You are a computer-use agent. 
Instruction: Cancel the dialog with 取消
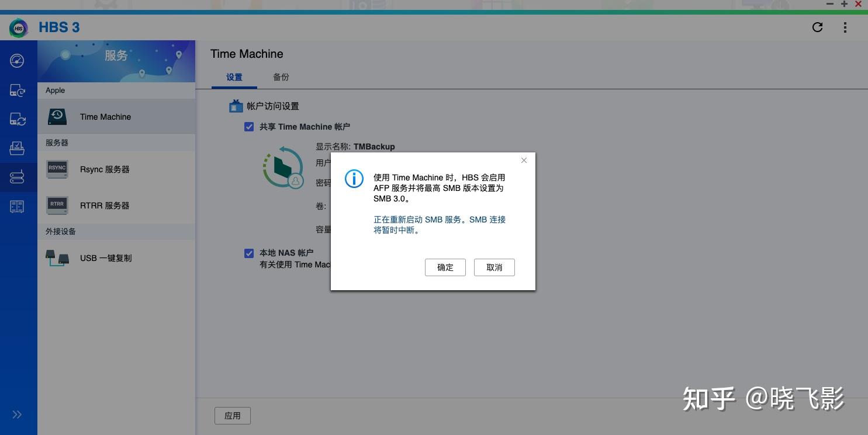494,267
